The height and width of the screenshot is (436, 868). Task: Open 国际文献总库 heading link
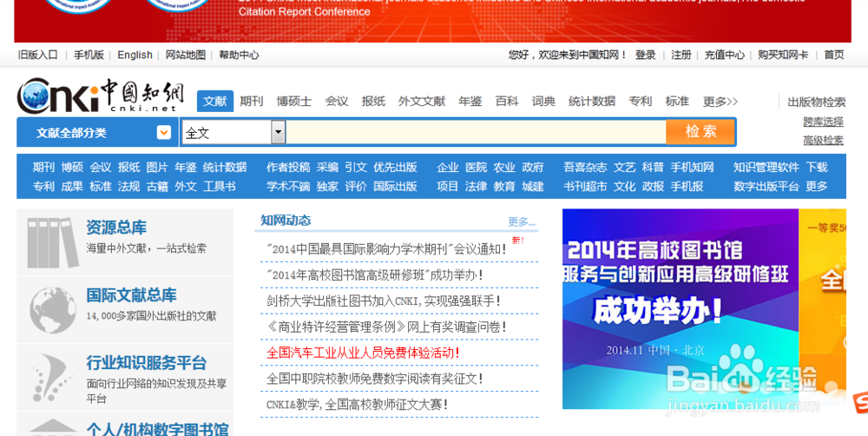[x=131, y=295]
